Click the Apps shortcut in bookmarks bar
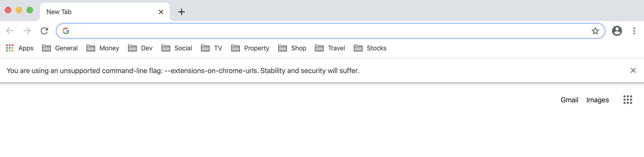This screenshot has height=157, width=644. tap(20, 48)
